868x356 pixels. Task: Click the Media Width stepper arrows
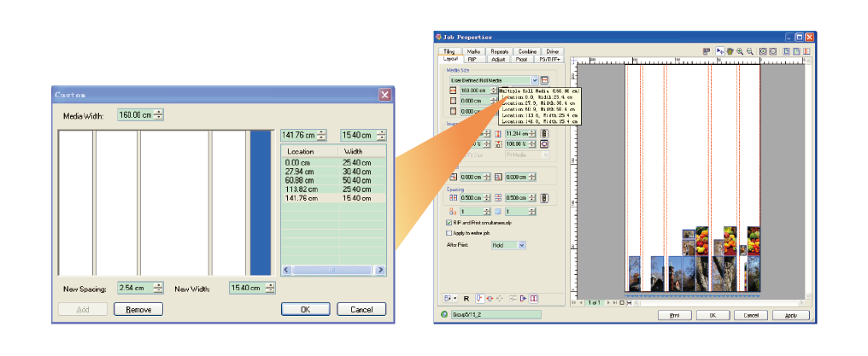pyautogui.click(x=159, y=115)
